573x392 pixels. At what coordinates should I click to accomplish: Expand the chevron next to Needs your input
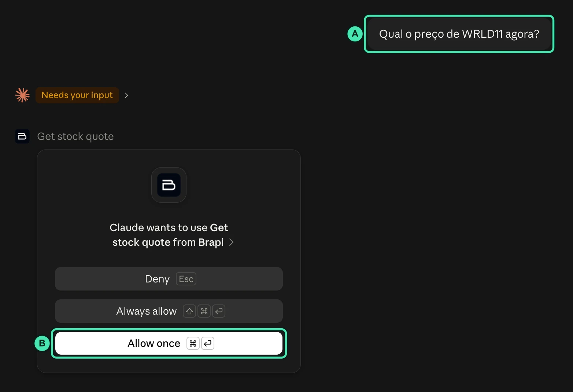(126, 95)
